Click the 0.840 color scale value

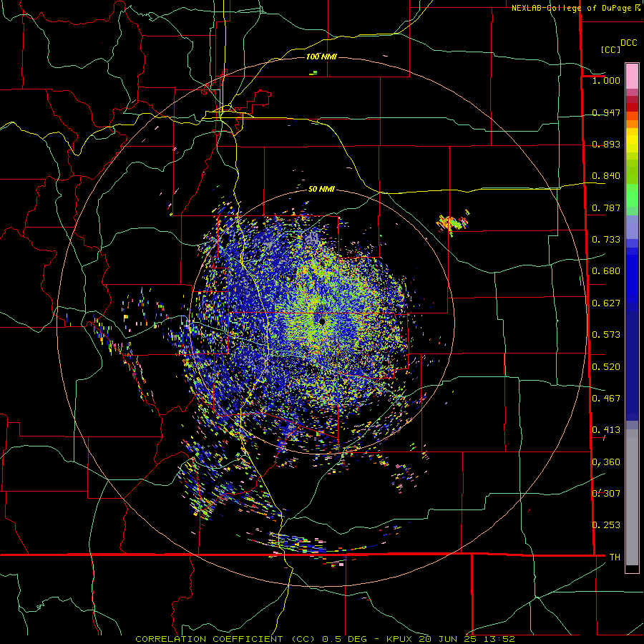point(606,176)
